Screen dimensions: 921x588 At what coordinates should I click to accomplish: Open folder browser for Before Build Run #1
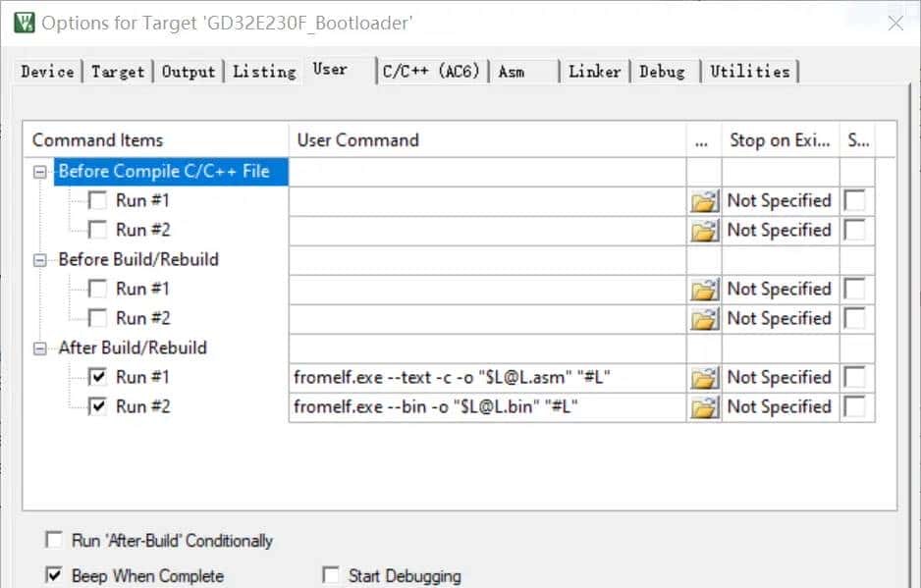[x=704, y=290]
